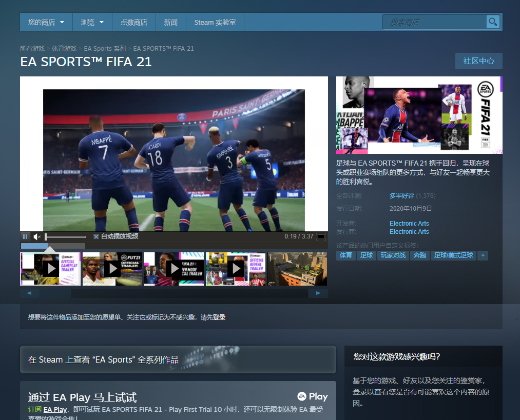Open the EA Play subscription link
Image resolution: width=520 pixels, height=420 pixels.
coord(55,410)
